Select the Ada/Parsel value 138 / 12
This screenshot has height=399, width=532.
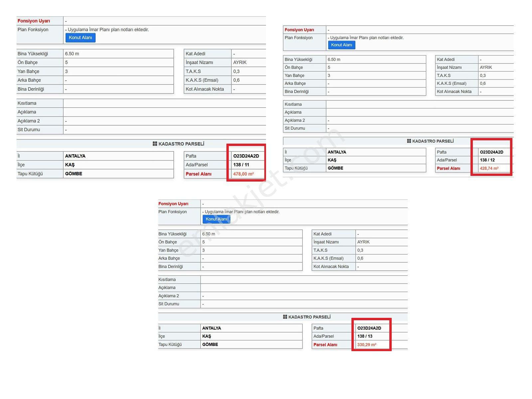pyautogui.click(x=487, y=160)
